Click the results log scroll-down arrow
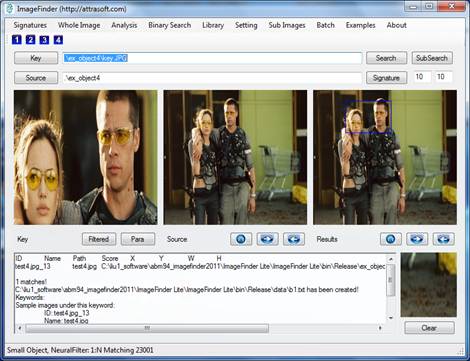The height and width of the screenshot is (361, 470). coord(391,318)
